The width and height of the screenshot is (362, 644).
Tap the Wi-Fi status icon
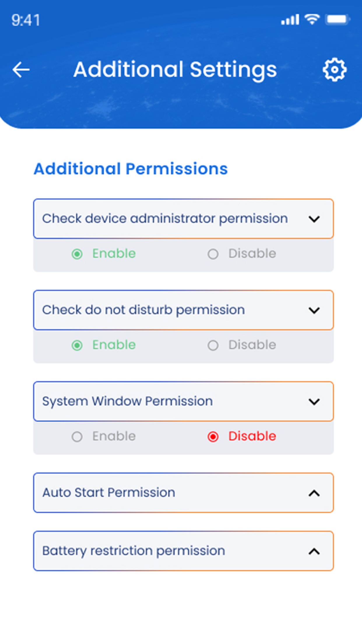pos(312,20)
